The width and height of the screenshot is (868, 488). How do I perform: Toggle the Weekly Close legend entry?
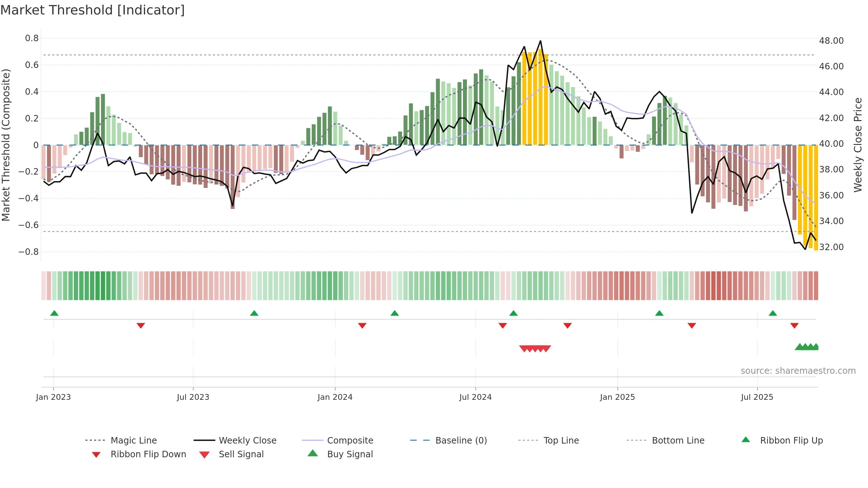pos(235,440)
